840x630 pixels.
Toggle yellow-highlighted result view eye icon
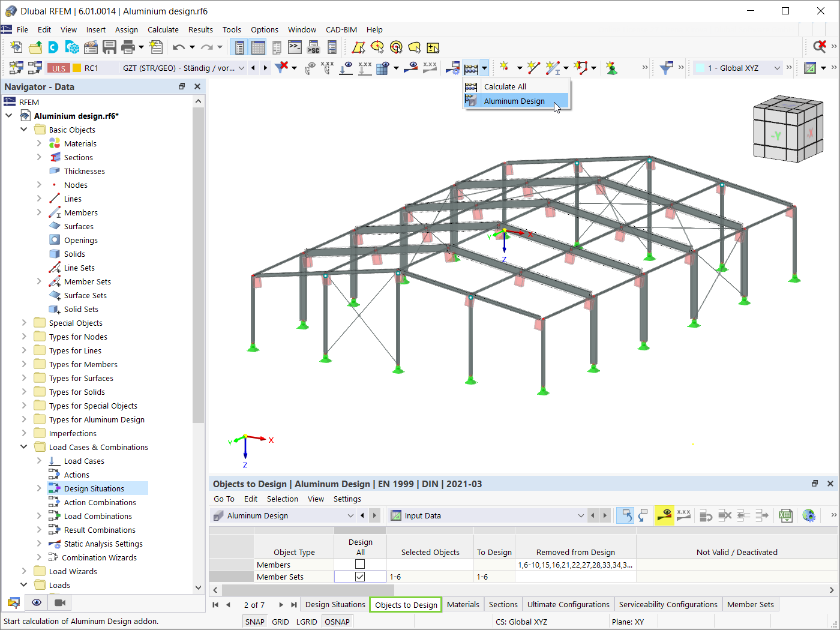coord(664,515)
